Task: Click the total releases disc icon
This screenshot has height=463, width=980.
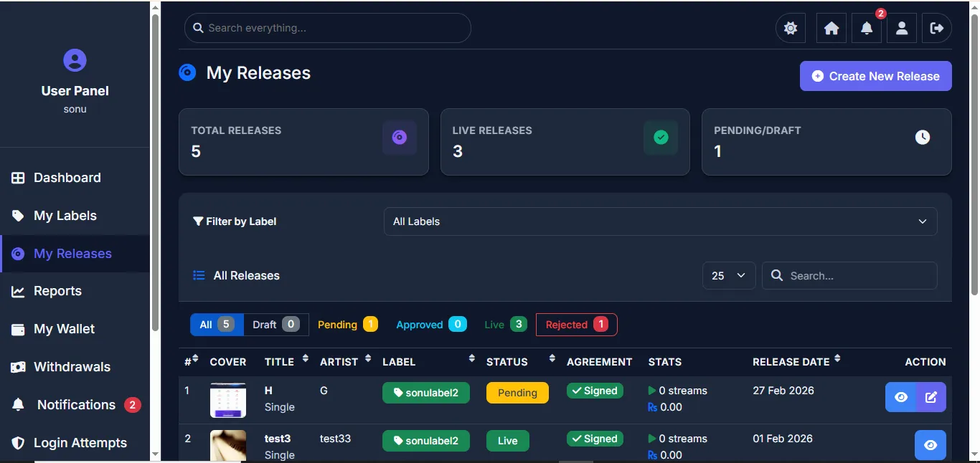Action: point(400,138)
